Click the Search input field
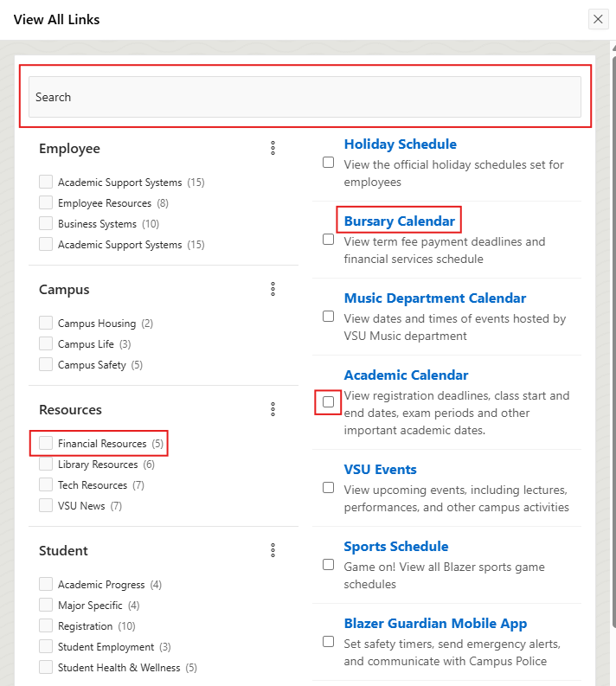The height and width of the screenshot is (686, 616). click(305, 97)
